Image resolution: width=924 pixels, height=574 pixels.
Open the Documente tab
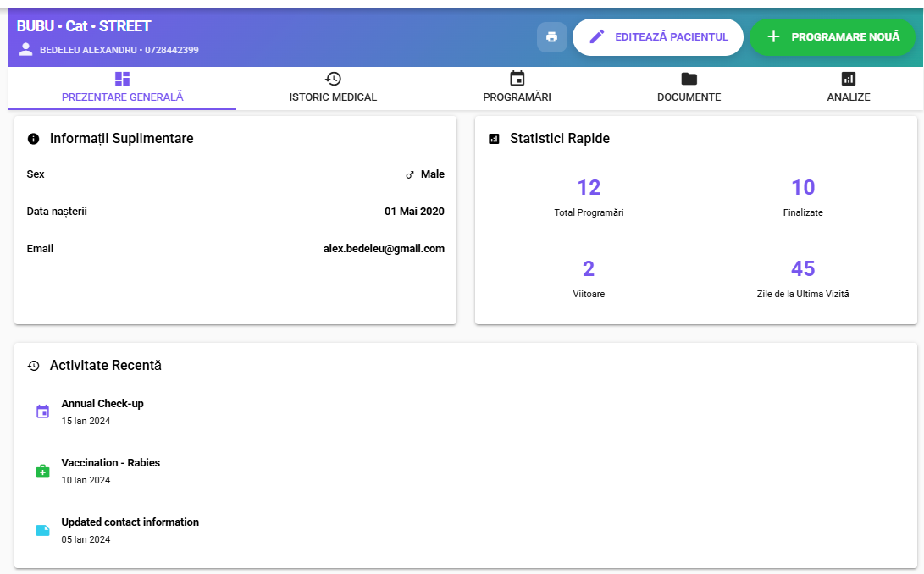pyautogui.click(x=689, y=88)
